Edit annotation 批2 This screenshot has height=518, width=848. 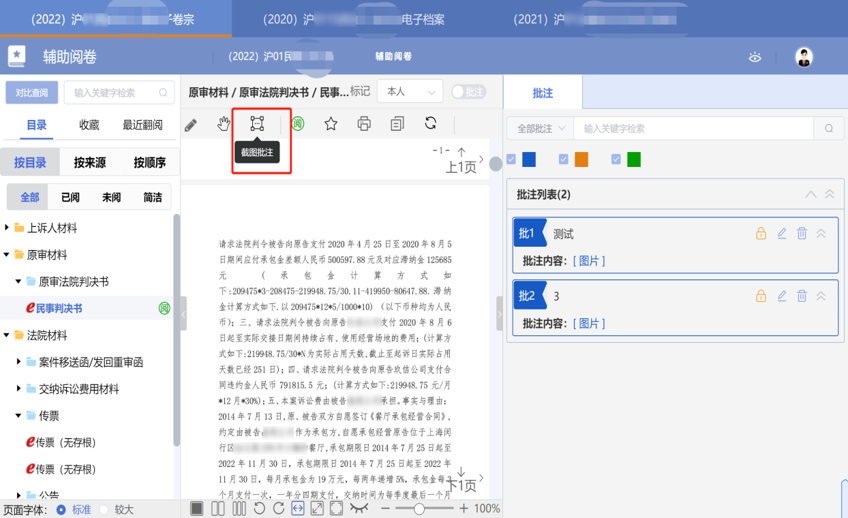[781, 296]
